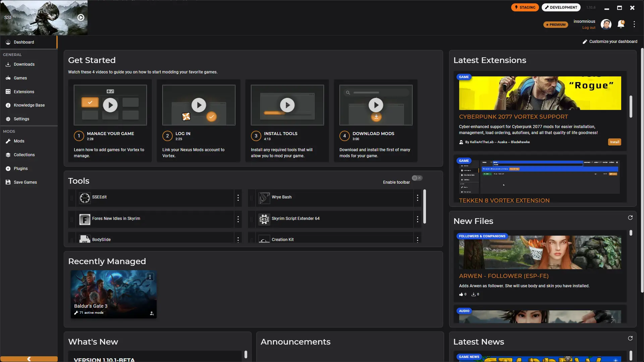
Task: Launch SSEEdit tool icon
Action: click(85, 198)
